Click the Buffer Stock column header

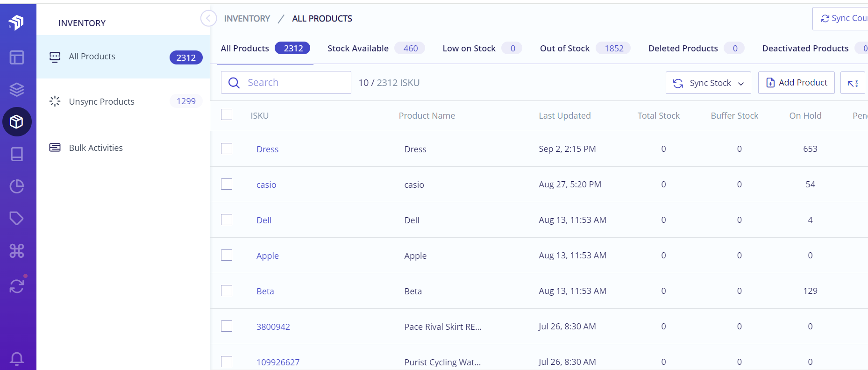click(x=734, y=115)
